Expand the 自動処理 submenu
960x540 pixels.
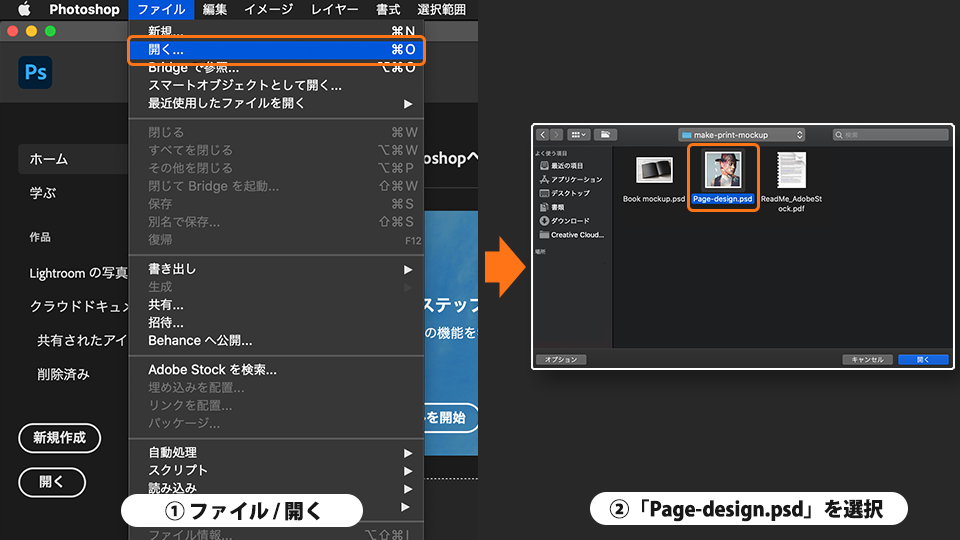point(277,452)
